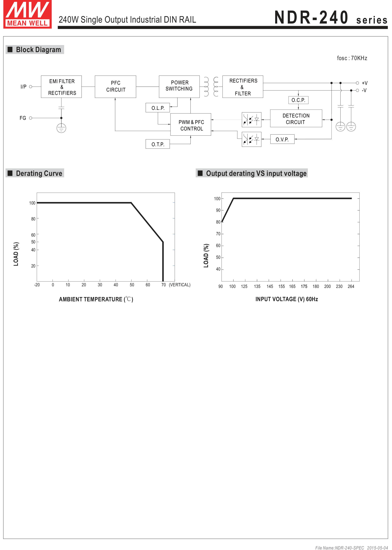Click the (VERTICAL) label on derating chart
Image resolution: width=392 pixels, height=550 pixels.
point(180,285)
